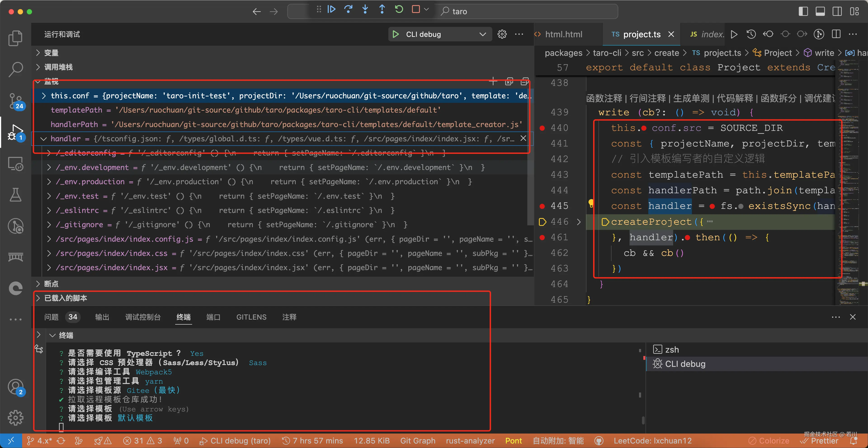Toggle the breakpoint on line 445
The image size is (868, 448).
pyautogui.click(x=542, y=205)
